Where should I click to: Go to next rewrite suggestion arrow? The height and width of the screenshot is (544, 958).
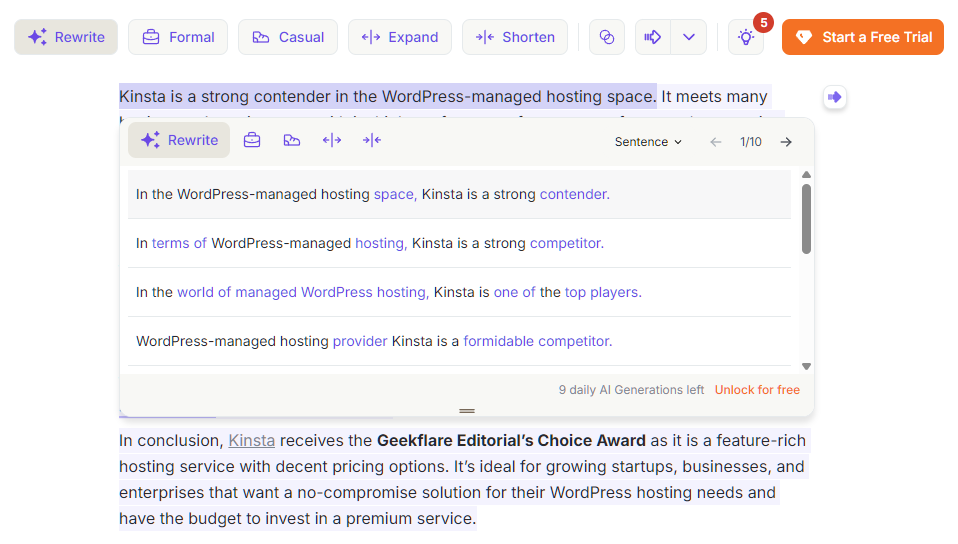tap(786, 142)
